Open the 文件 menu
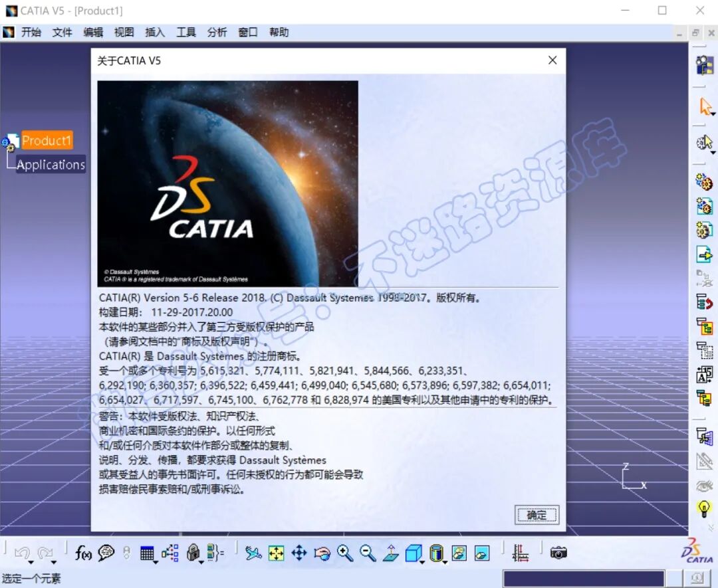The width and height of the screenshot is (718, 588). click(x=62, y=33)
